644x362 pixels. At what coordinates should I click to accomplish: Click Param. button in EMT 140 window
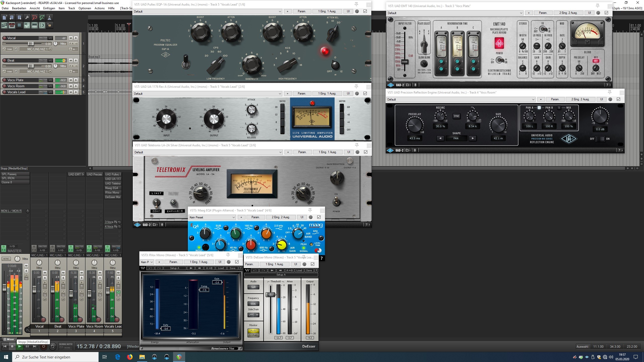(543, 13)
